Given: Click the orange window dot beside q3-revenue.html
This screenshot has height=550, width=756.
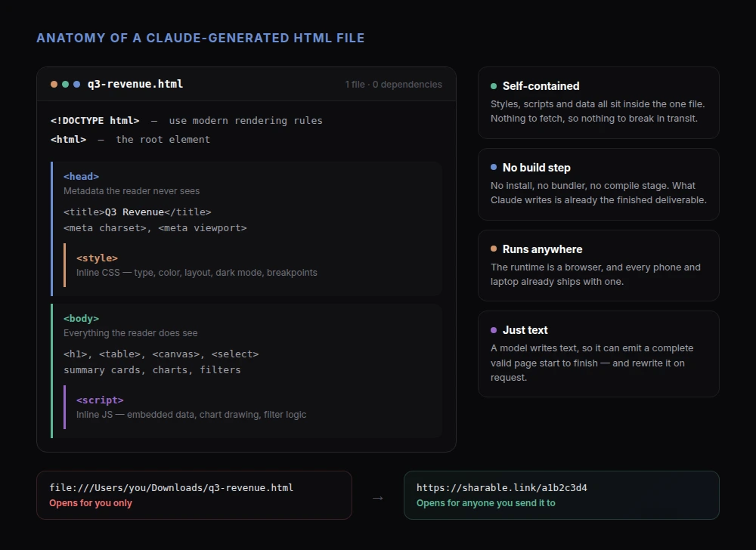Looking at the screenshot, I should [54, 85].
